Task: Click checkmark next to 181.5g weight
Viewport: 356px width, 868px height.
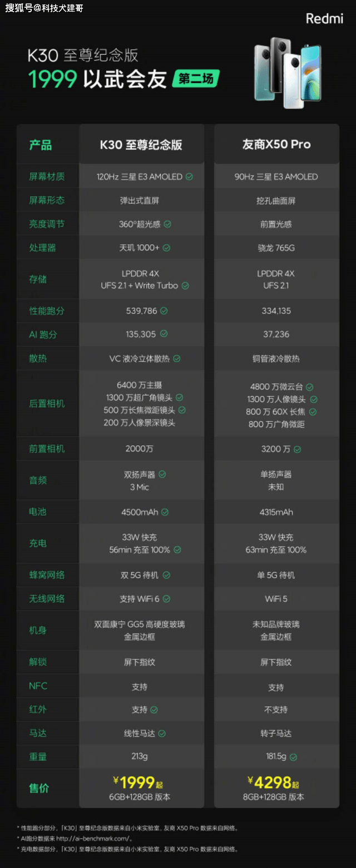Action: click(x=293, y=757)
